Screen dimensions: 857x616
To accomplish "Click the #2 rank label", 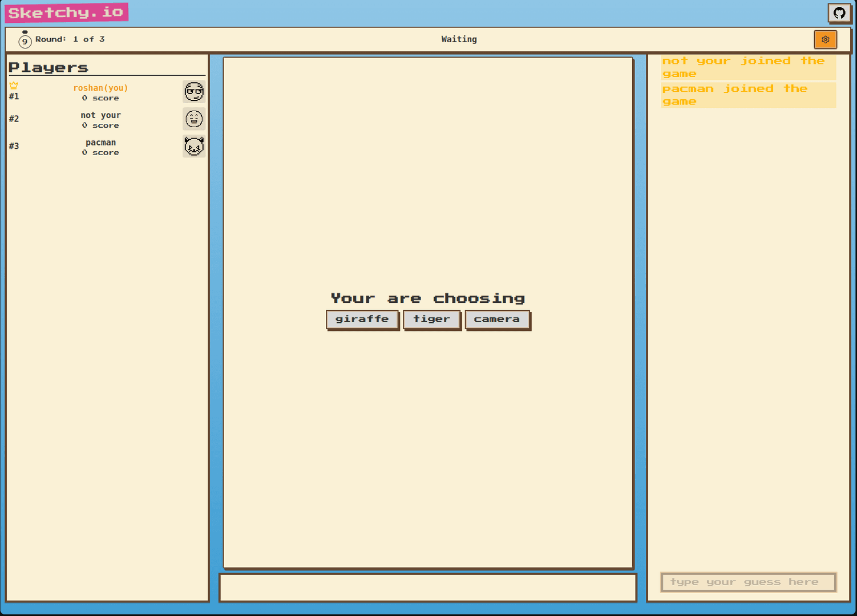I will coord(14,119).
